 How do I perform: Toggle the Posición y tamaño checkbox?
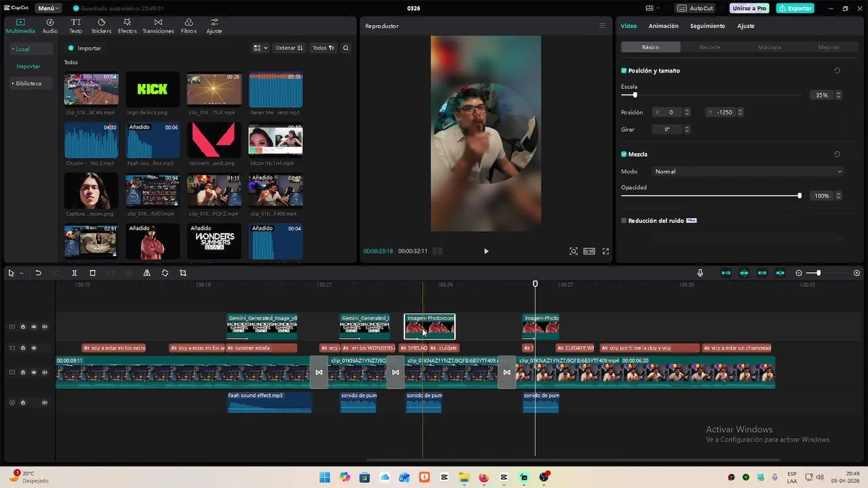(624, 70)
